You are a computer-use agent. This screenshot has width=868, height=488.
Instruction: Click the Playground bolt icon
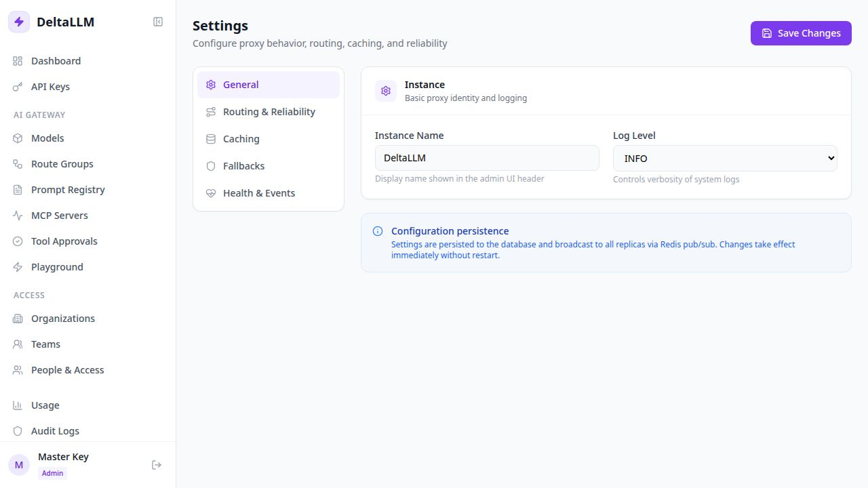[18, 267]
